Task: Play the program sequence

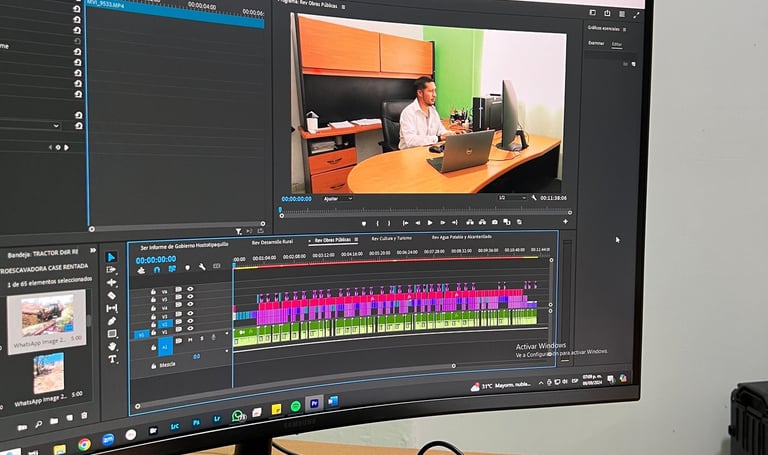Action: point(430,223)
